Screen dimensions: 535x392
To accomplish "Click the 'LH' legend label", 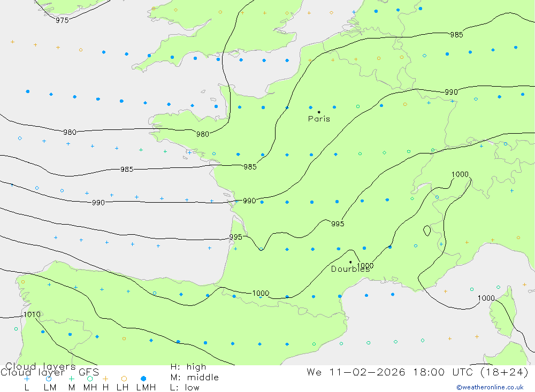I will 123,388.
